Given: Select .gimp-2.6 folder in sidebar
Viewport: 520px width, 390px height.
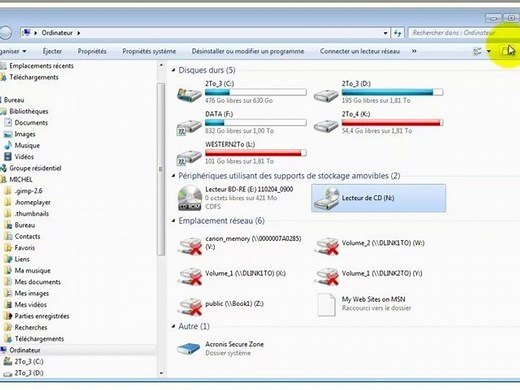Looking at the screenshot, I should 28,191.
